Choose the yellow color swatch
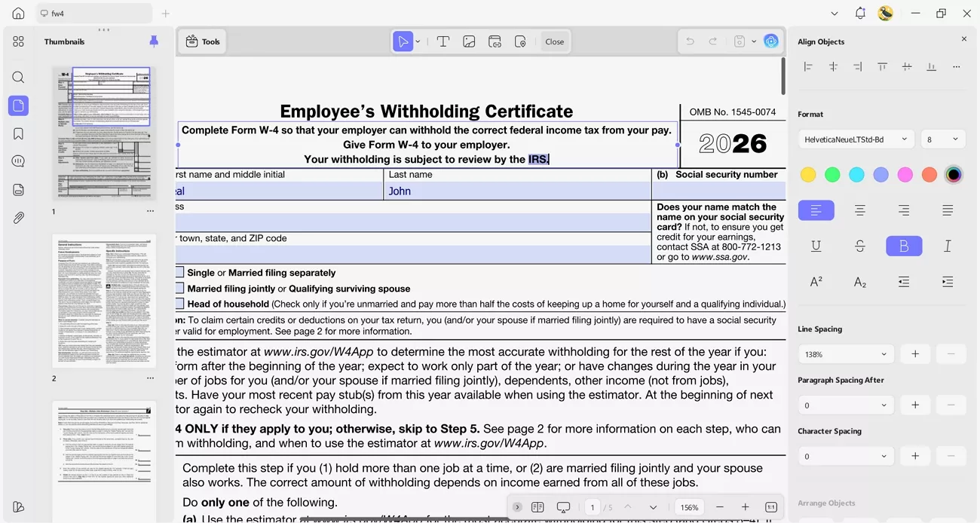 pos(808,175)
